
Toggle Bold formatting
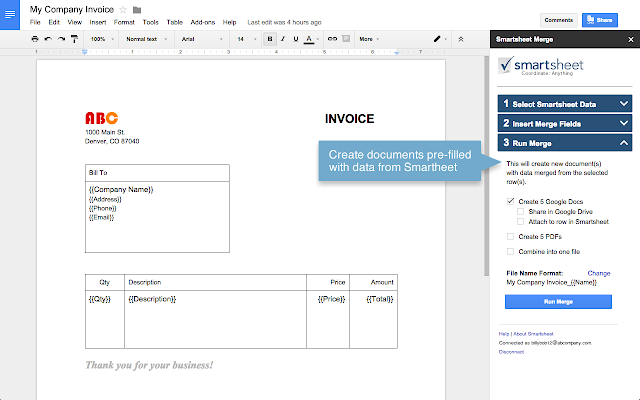click(270, 39)
